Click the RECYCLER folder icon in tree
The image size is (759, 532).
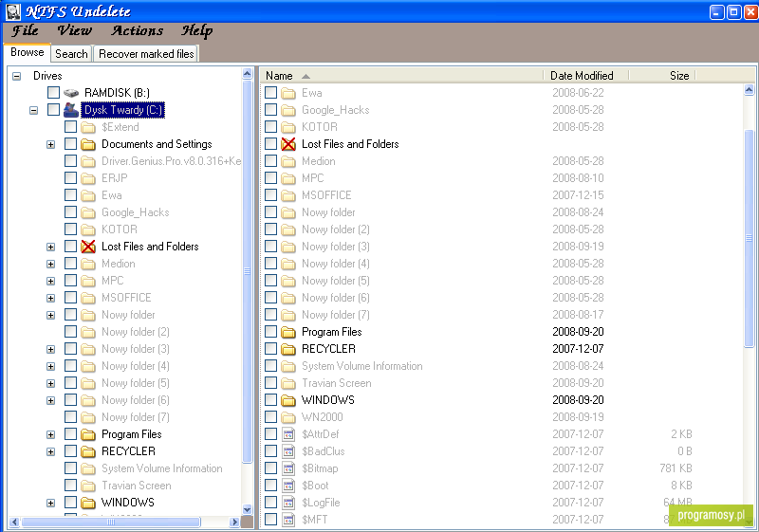pyautogui.click(x=88, y=451)
